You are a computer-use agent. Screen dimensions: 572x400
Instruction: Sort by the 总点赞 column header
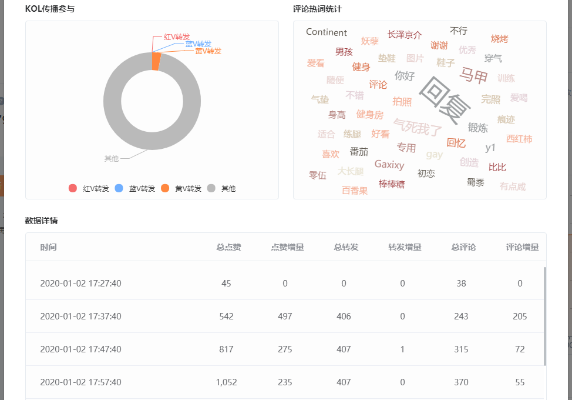pyautogui.click(x=228, y=247)
